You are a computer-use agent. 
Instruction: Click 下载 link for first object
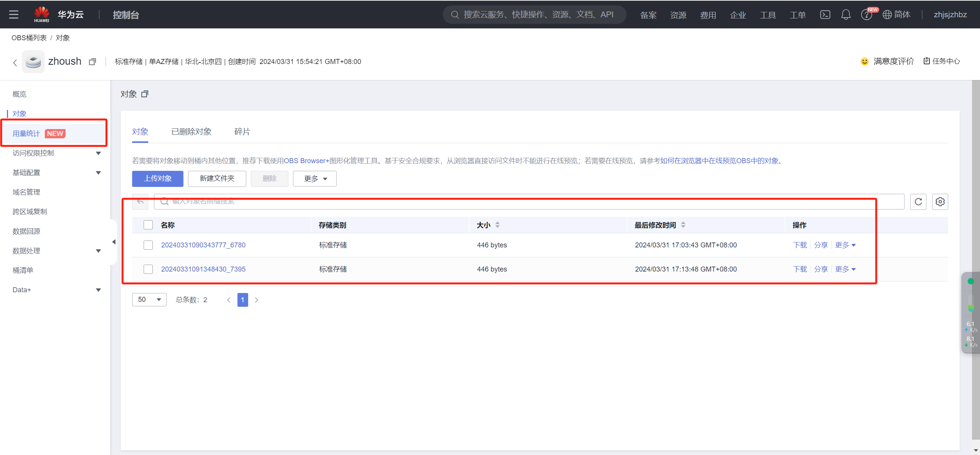point(800,245)
